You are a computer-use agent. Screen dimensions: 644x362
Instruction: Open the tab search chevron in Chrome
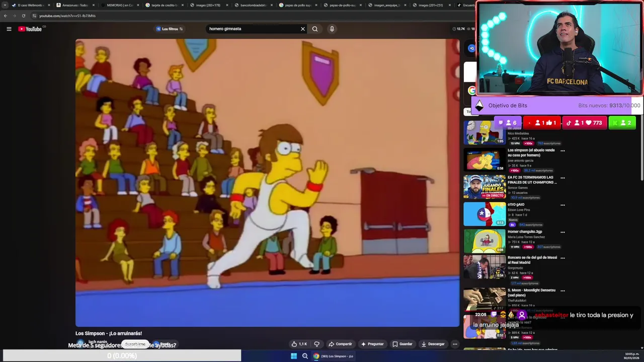click(6, 5)
